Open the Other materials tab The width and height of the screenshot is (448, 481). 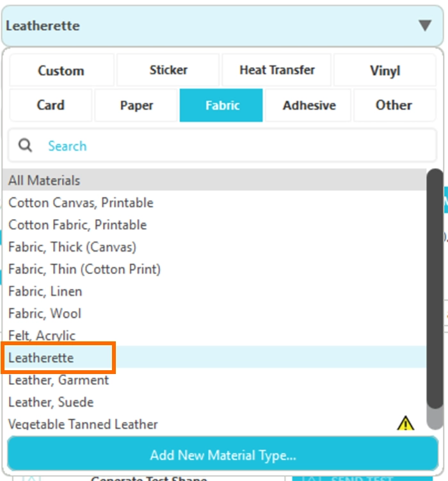coord(394,105)
